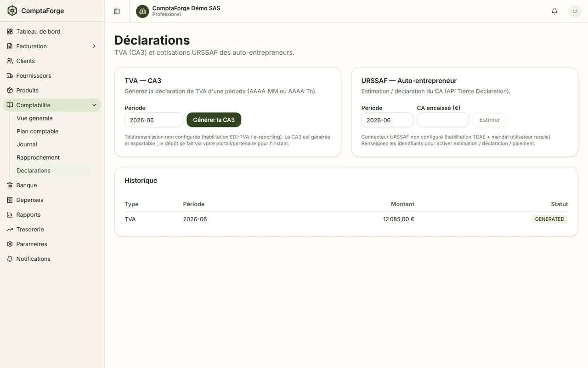The height and width of the screenshot is (368, 588).
Task: Click the Comptabilite book icon
Action: click(x=10, y=105)
